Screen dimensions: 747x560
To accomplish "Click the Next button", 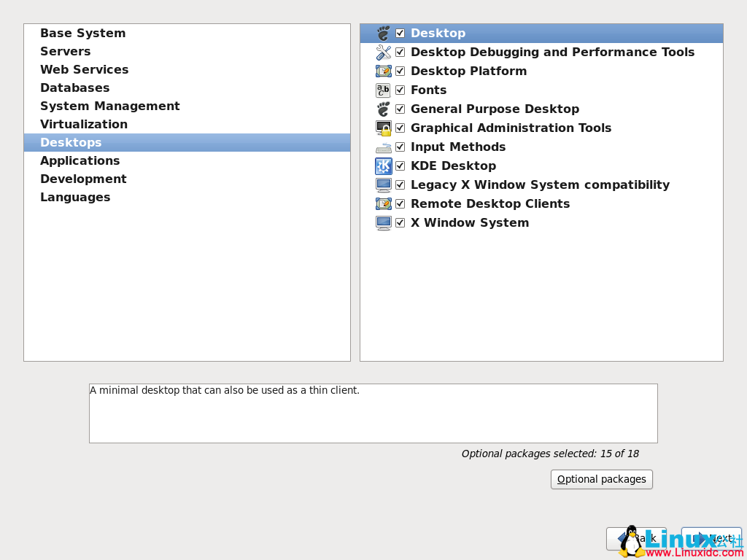I will [711, 538].
